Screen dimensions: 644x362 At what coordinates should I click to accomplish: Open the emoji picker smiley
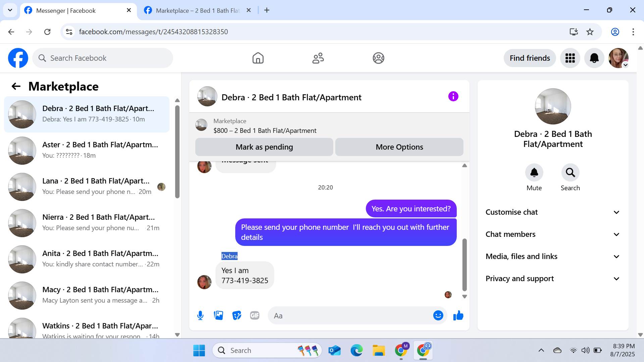[x=438, y=315]
